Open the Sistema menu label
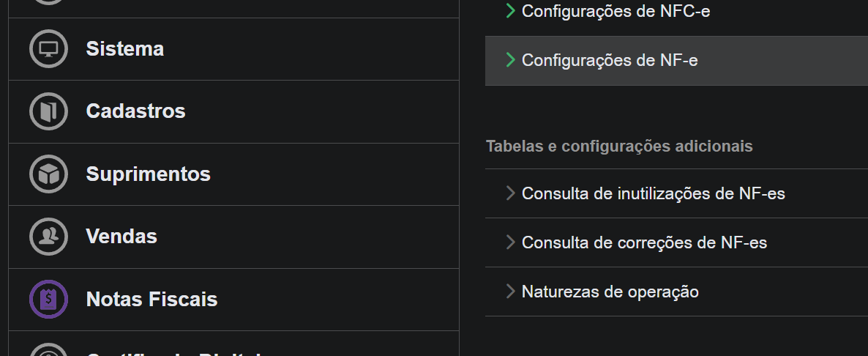This screenshot has height=356, width=868. pos(124,49)
